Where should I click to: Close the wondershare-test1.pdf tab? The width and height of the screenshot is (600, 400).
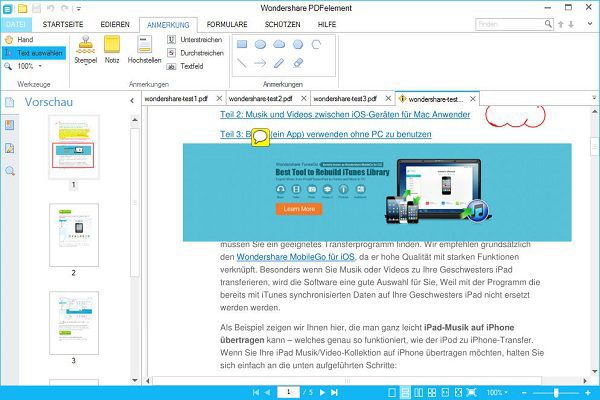point(219,98)
